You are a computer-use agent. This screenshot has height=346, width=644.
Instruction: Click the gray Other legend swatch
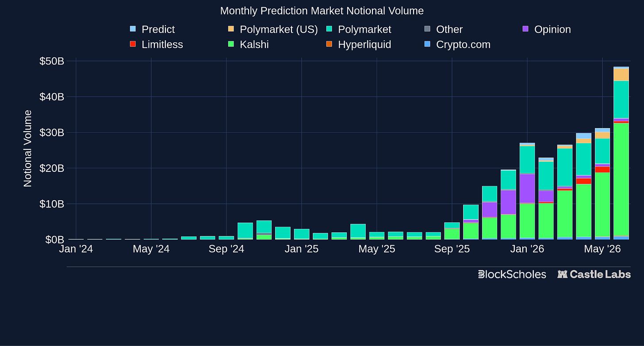[x=427, y=29]
